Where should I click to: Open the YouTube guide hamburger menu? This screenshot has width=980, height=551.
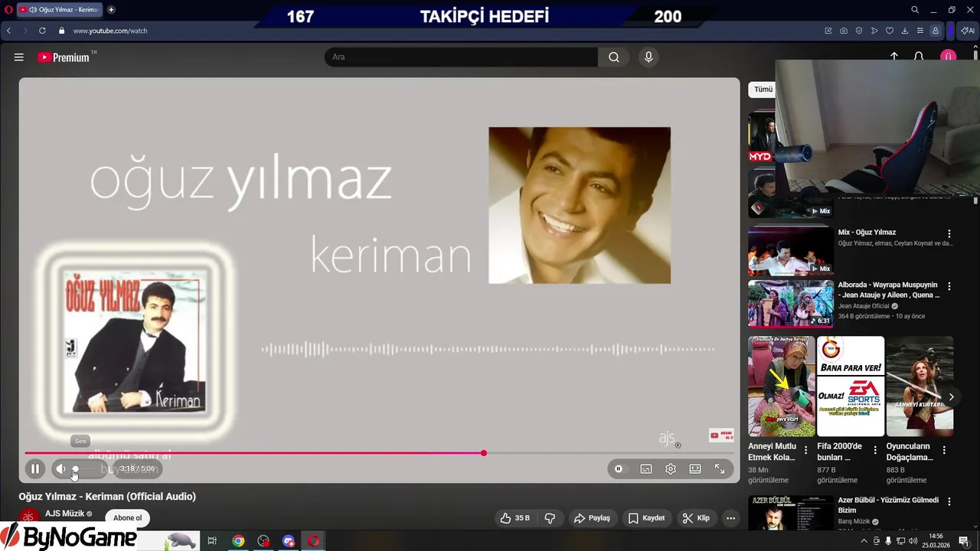[x=19, y=57]
